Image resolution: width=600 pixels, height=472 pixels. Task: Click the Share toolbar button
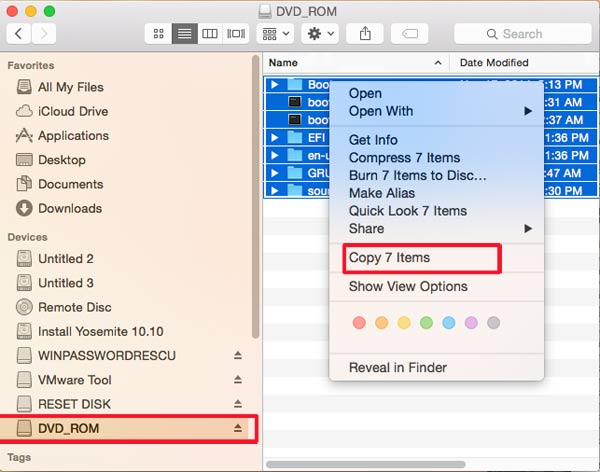click(x=365, y=34)
